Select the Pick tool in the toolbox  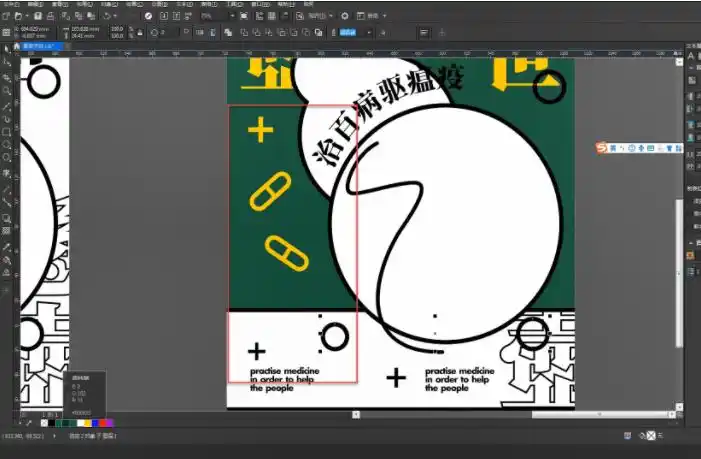(x=7, y=48)
